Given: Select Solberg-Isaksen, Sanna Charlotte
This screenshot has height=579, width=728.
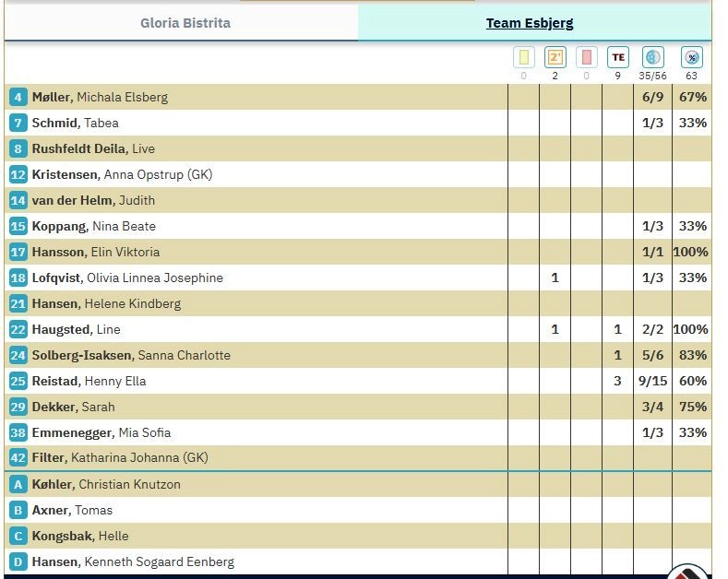Looking at the screenshot, I should (x=131, y=355).
